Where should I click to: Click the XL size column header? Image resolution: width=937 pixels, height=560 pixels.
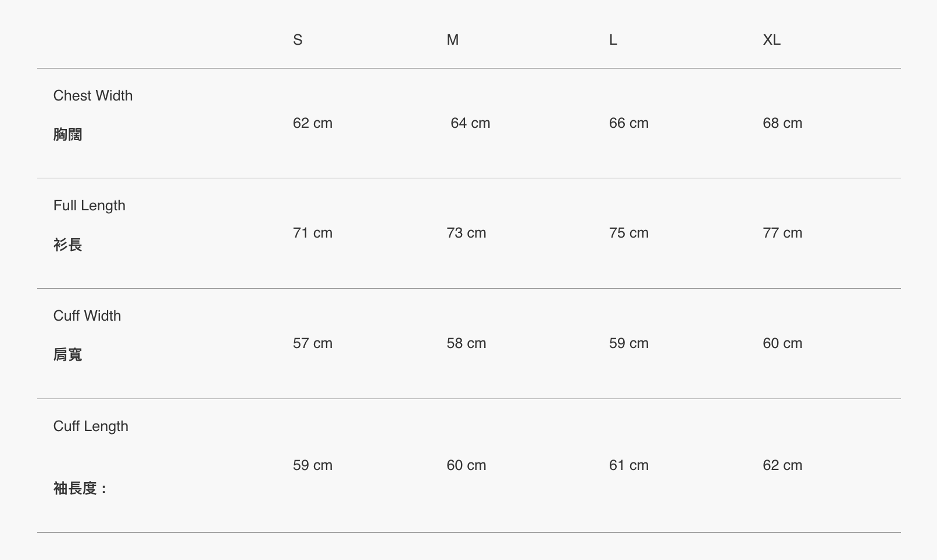pyautogui.click(x=771, y=40)
